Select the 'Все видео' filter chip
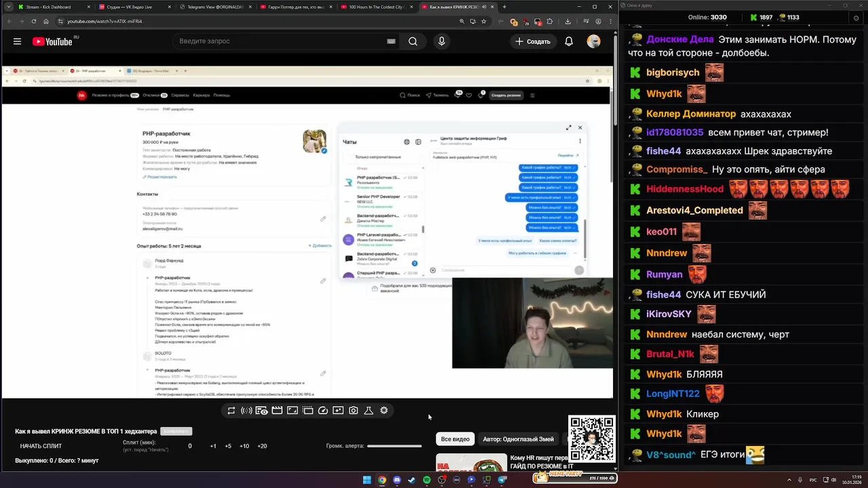The height and width of the screenshot is (488, 868). point(455,439)
